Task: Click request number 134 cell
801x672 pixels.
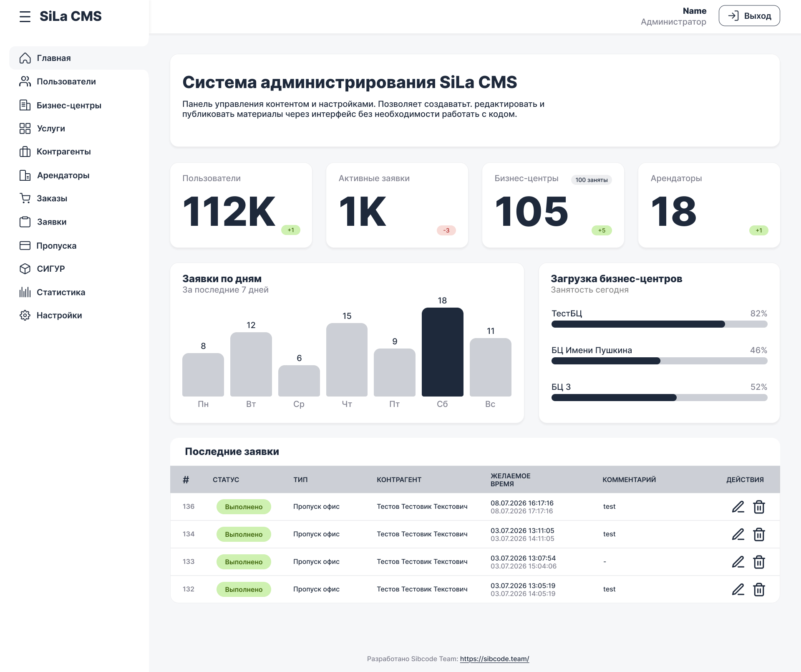Action: pos(189,534)
